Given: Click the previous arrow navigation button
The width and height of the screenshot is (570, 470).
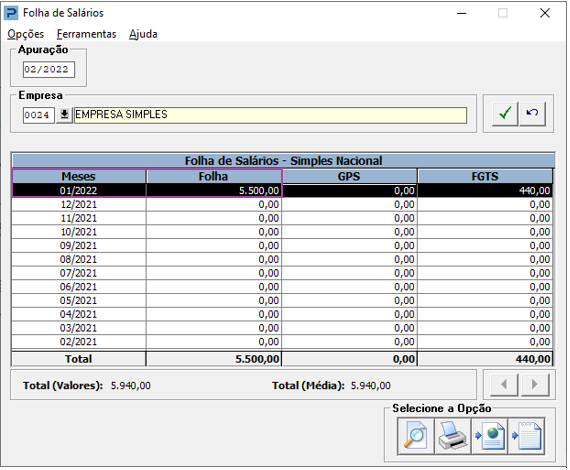Looking at the screenshot, I should pos(504,384).
